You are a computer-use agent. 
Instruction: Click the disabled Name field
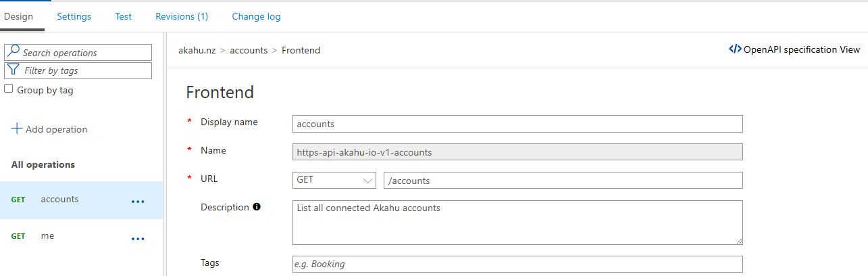tap(517, 152)
